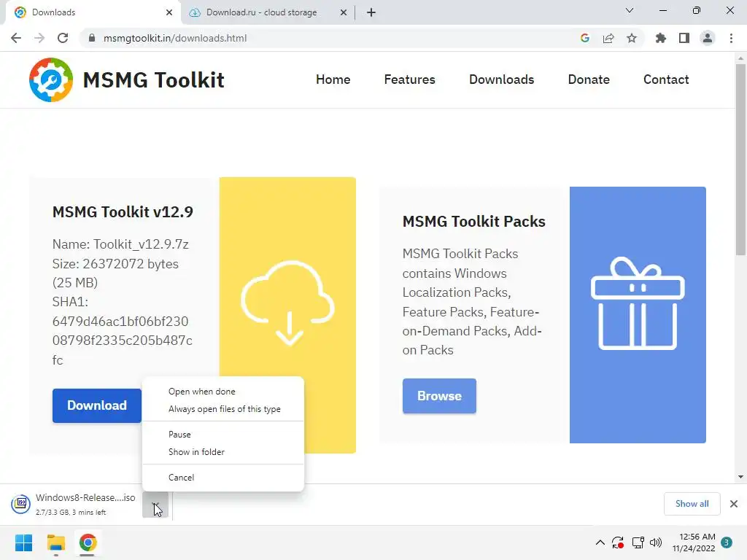Click the 'MSMG Toolkit v12.9' heading
The height and width of the screenshot is (560, 747).
(123, 212)
